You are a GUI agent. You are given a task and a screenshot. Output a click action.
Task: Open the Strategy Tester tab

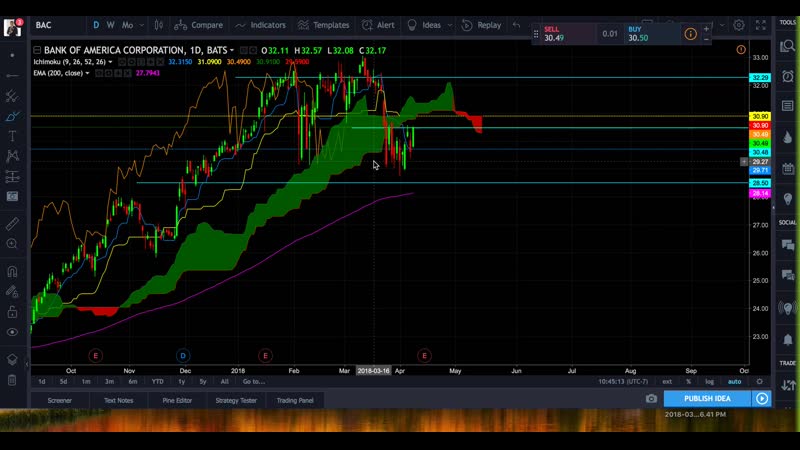(x=236, y=401)
